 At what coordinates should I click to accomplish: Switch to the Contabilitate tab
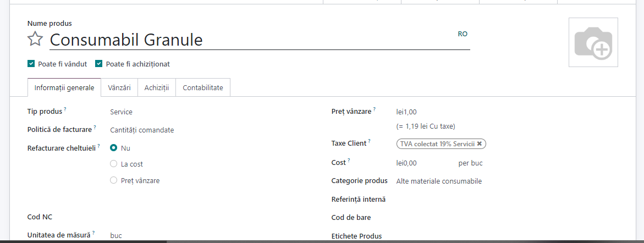click(203, 87)
